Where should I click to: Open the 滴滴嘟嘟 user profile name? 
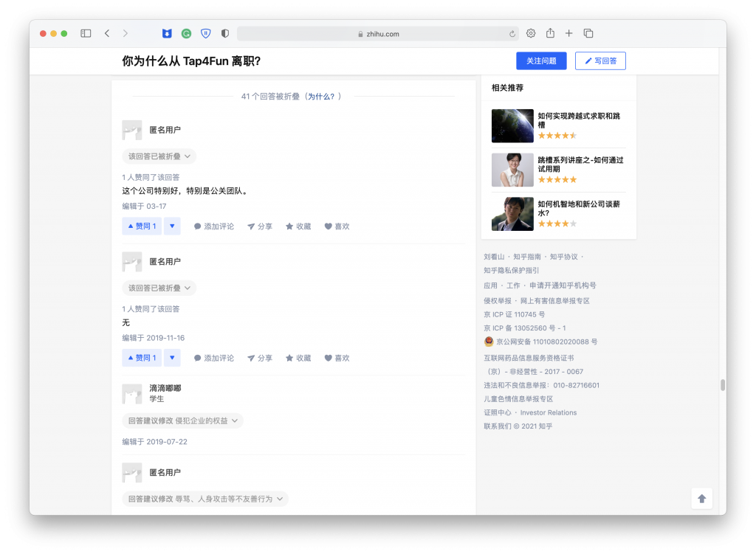point(165,388)
